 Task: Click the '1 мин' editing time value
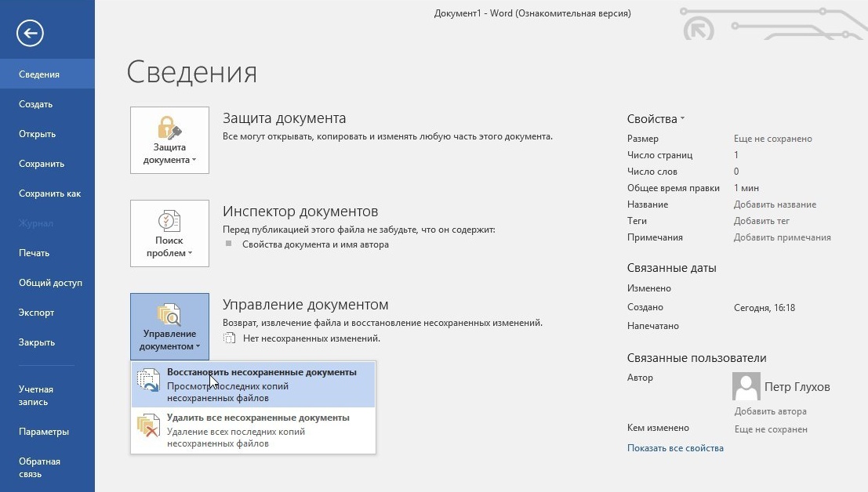746,188
